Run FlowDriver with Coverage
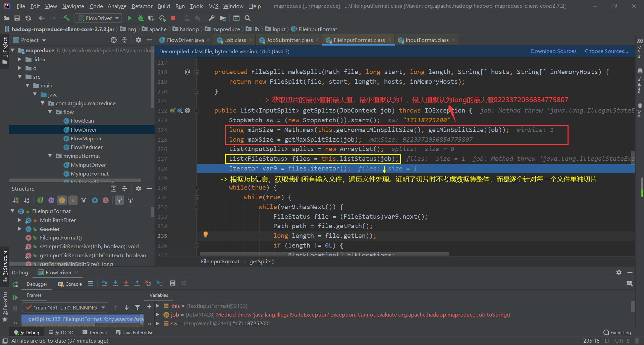The height and width of the screenshot is (345, 644). click(151, 18)
